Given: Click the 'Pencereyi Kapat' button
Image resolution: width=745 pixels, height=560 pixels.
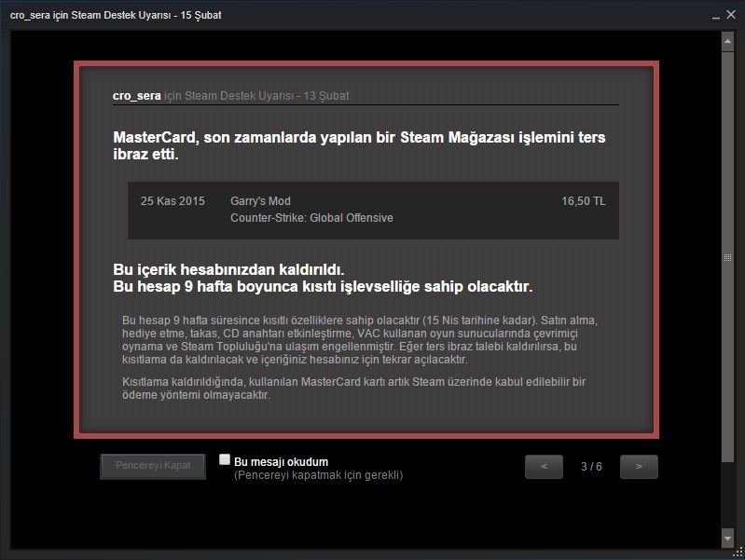Looking at the screenshot, I should [x=153, y=467].
